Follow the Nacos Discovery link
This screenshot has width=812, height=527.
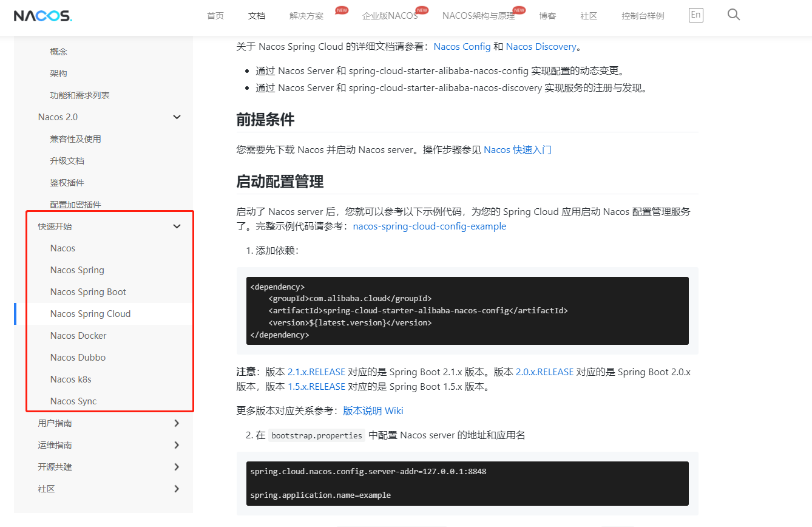click(x=541, y=47)
